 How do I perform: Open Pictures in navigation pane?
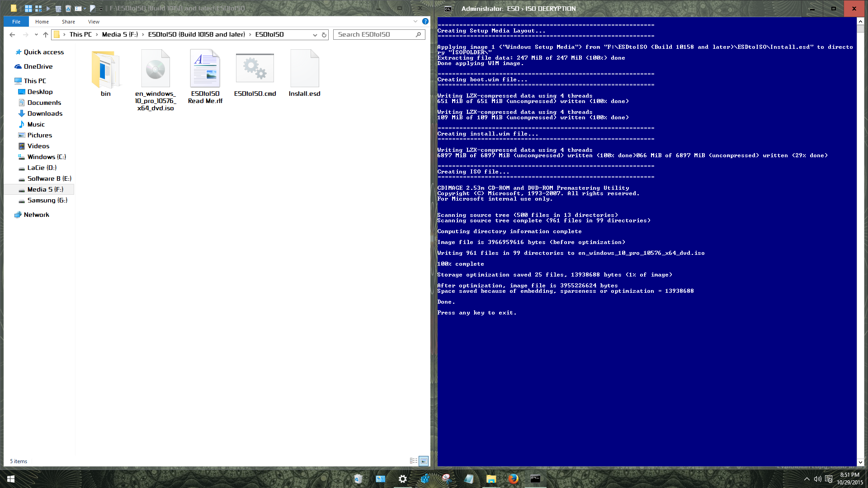35,135
